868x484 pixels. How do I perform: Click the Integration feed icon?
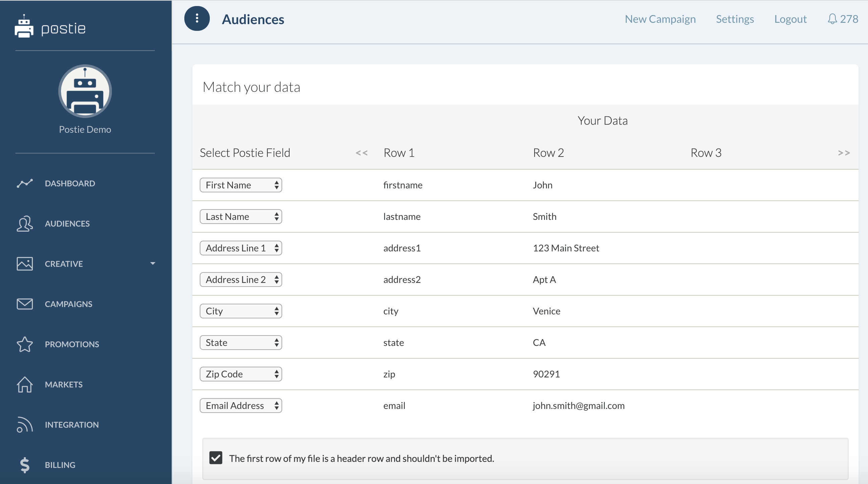[x=24, y=425]
